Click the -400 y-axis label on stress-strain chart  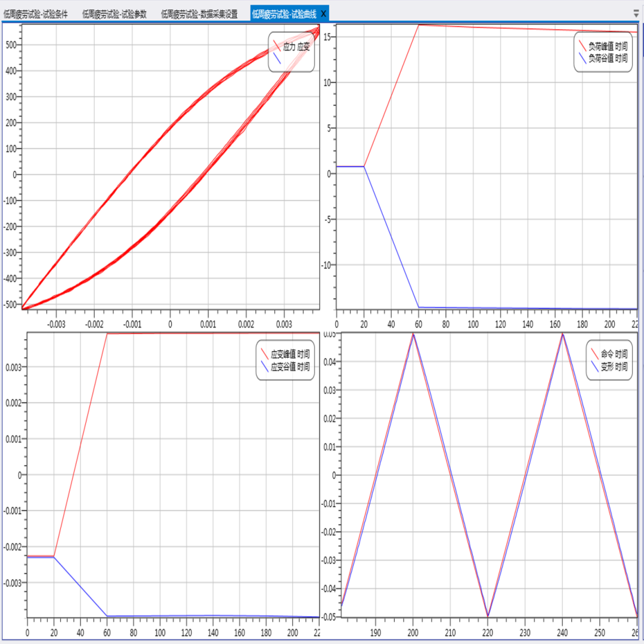pos(10,278)
